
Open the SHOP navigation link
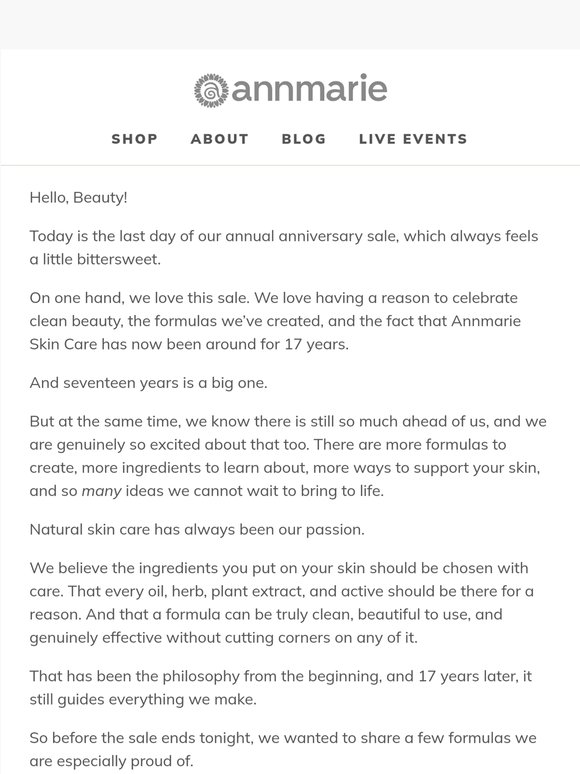135,139
